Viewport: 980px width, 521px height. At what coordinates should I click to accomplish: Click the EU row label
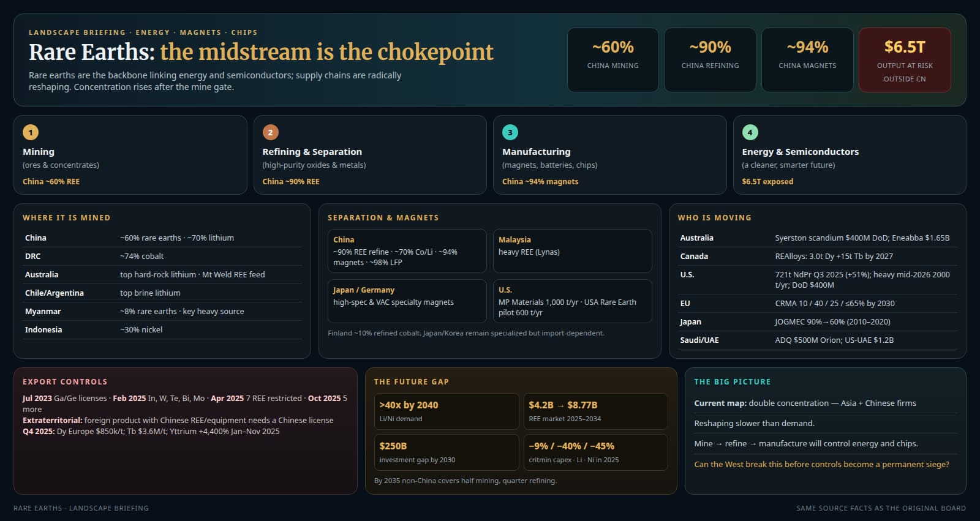(x=685, y=304)
